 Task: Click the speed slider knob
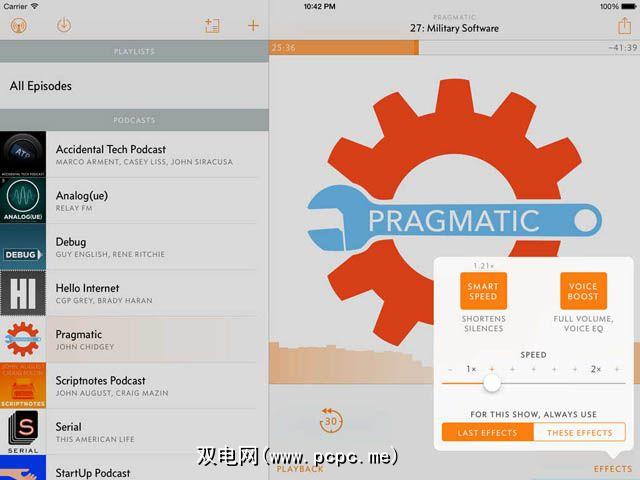(x=492, y=383)
